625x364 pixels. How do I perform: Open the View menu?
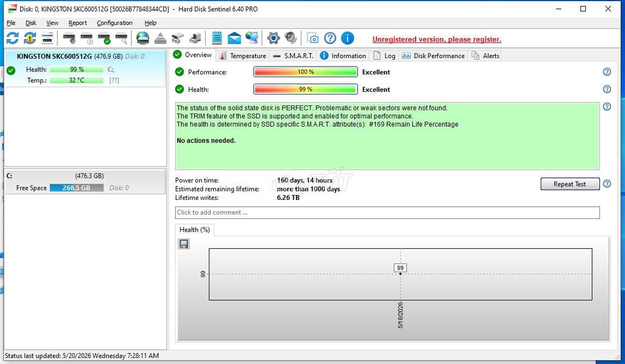52,23
